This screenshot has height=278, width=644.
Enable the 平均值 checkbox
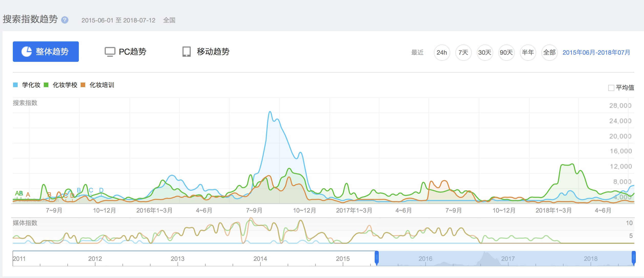[x=611, y=88]
